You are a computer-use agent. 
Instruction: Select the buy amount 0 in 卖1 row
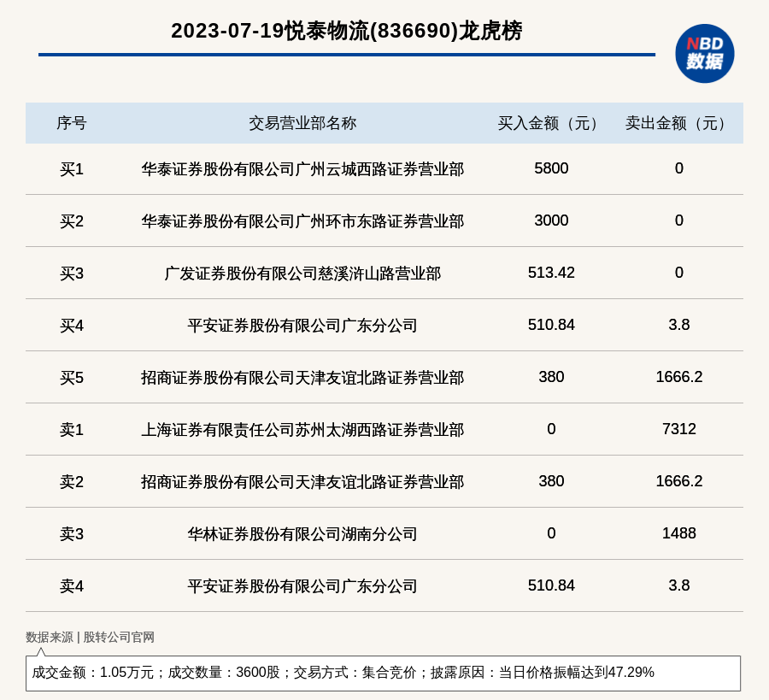pyautogui.click(x=551, y=429)
